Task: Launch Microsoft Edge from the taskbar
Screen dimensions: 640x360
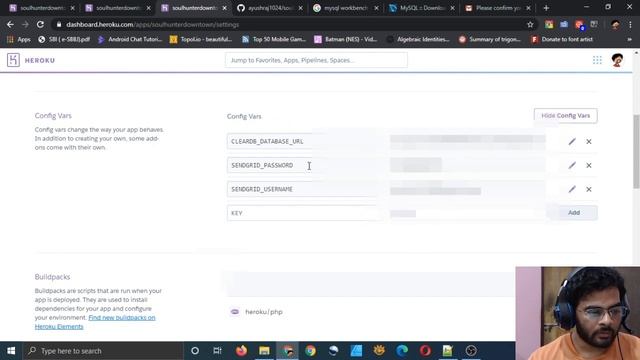Action: 402,351
